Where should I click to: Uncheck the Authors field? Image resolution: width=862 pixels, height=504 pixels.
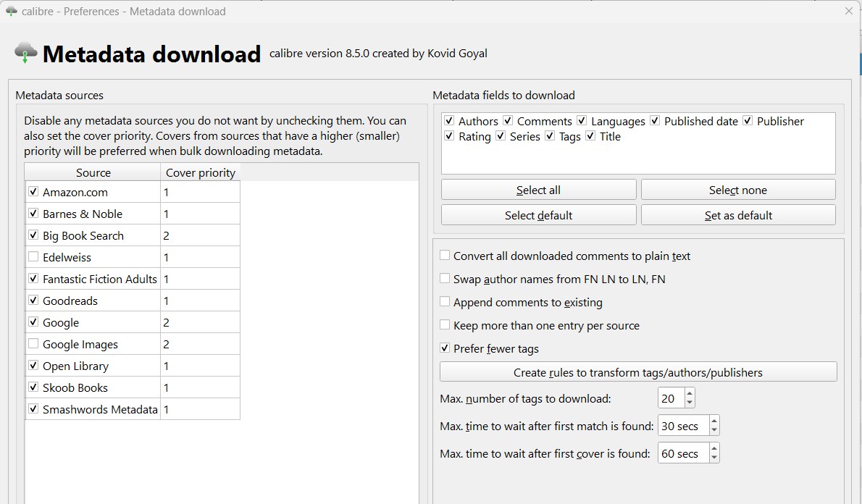click(449, 120)
